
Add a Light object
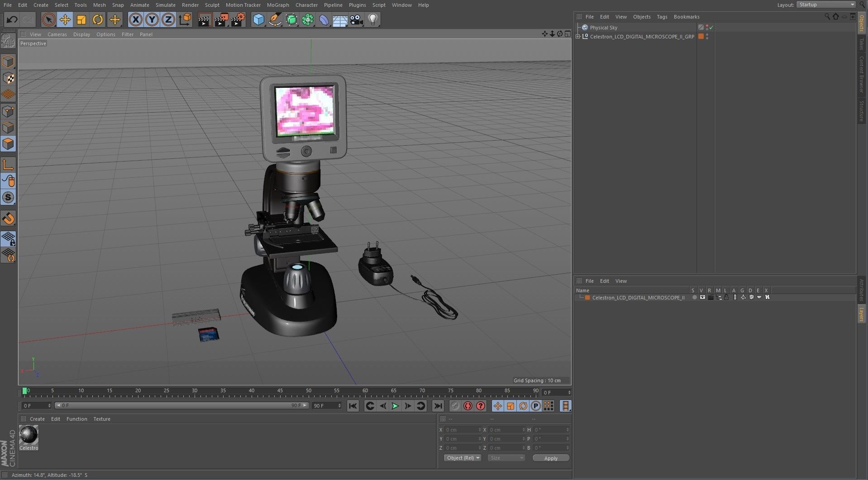point(373,19)
